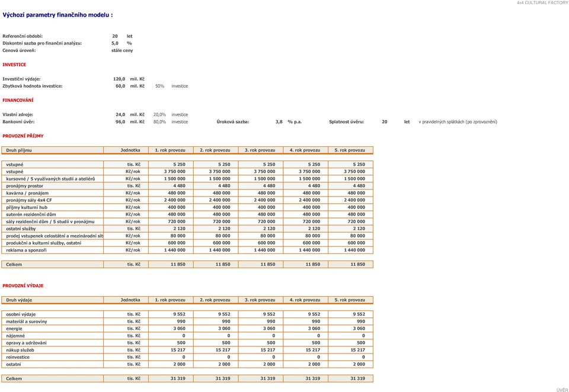Select "31 319" total under 1. rok provozu
The image size is (569, 392).
(x=178, y=378)
